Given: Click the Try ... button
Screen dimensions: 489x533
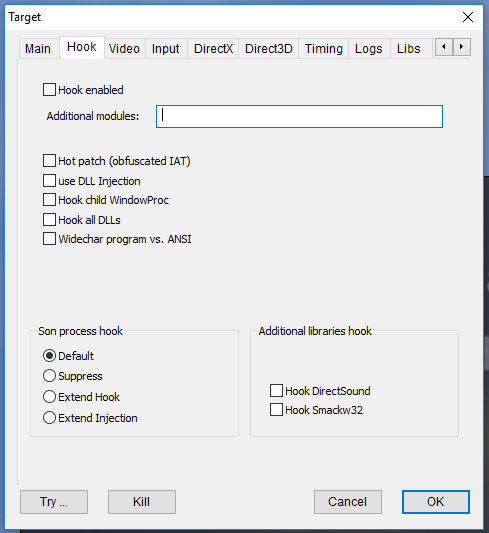Looking at the screenshot, I should click(54, 502).
